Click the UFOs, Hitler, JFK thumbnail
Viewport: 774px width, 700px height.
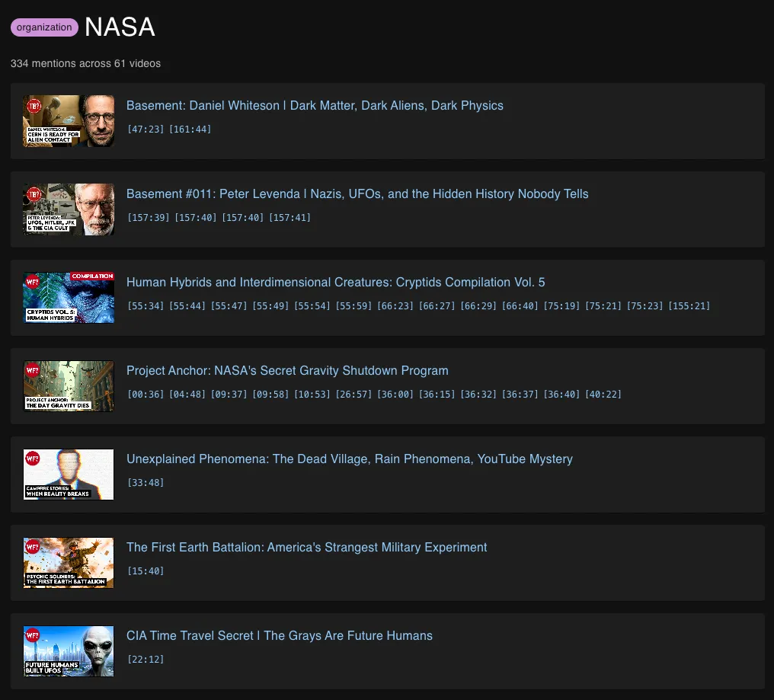click(x=69, y=209)
